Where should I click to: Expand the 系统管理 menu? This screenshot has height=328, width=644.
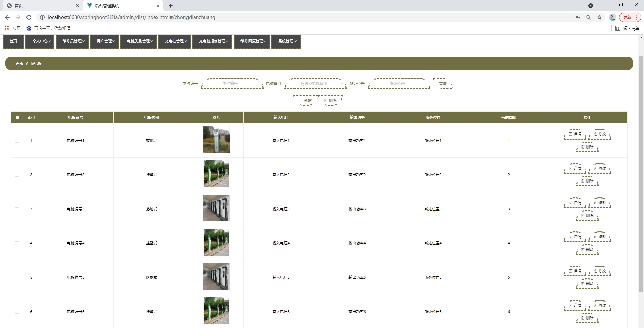click(x=286, y=41)
